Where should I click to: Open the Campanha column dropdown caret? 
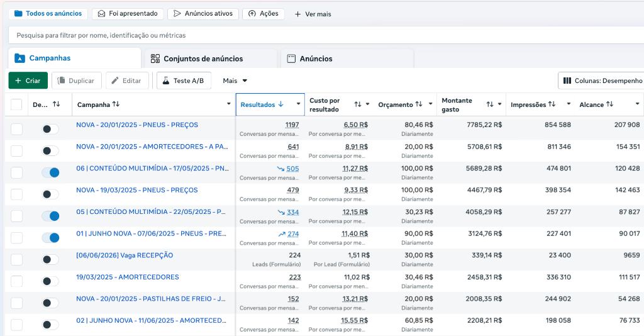(229, 104)
